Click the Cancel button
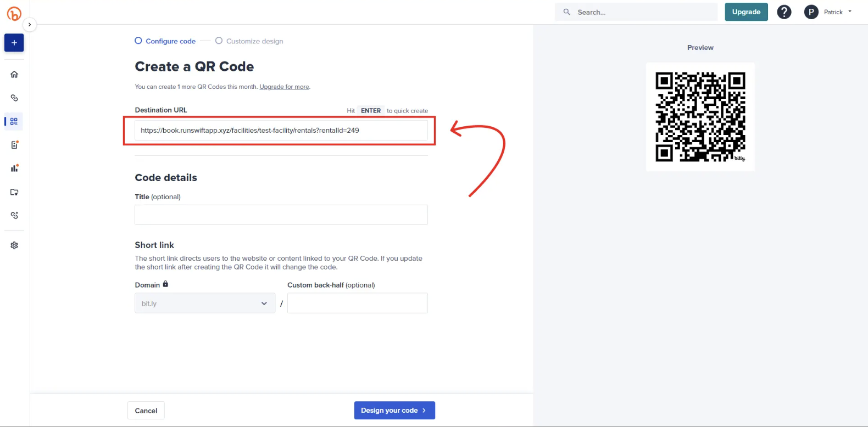The image size is (868, 427). [146, 411]
